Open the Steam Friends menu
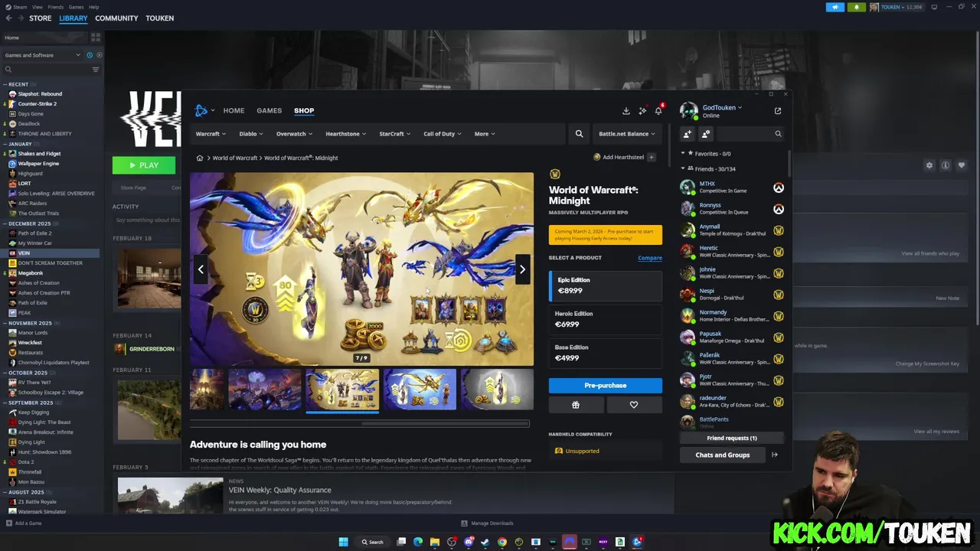 tap(56, 7)
